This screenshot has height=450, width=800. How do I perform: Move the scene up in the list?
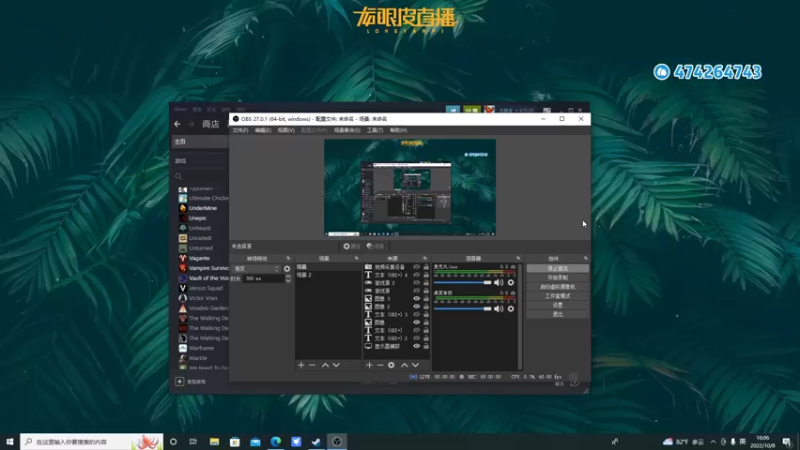tap(325, 365)
